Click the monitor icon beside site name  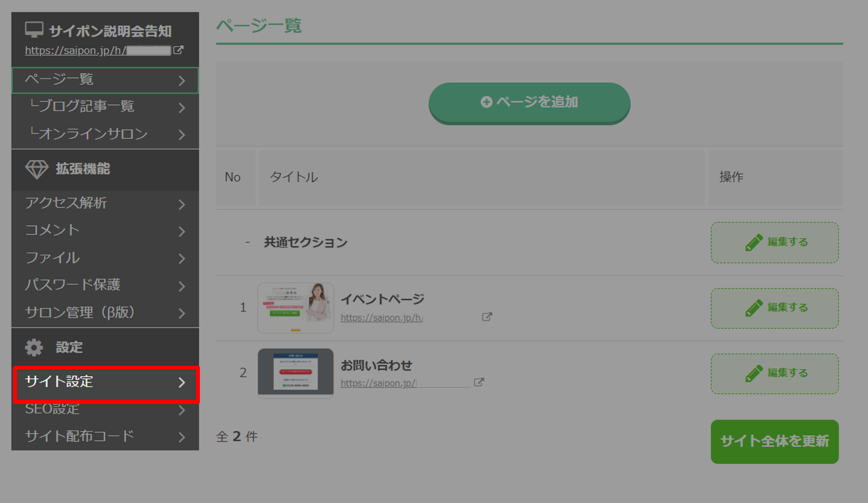point(34,30)
